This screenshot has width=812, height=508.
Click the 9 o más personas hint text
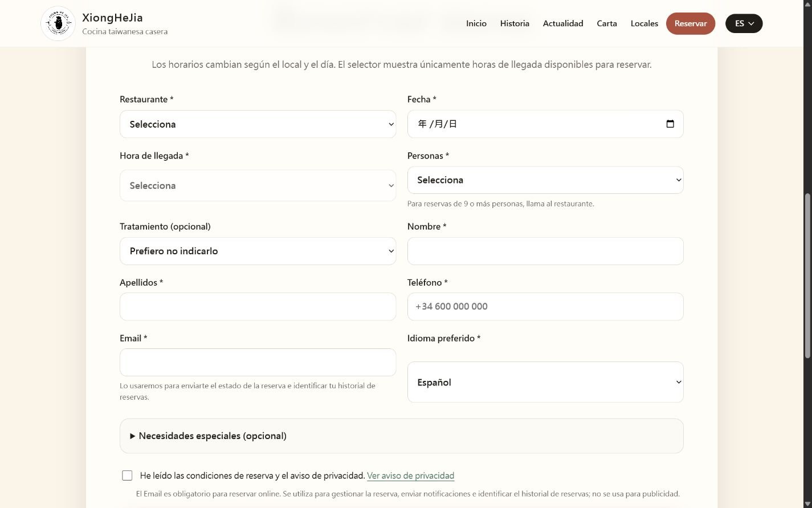point(501,204)
